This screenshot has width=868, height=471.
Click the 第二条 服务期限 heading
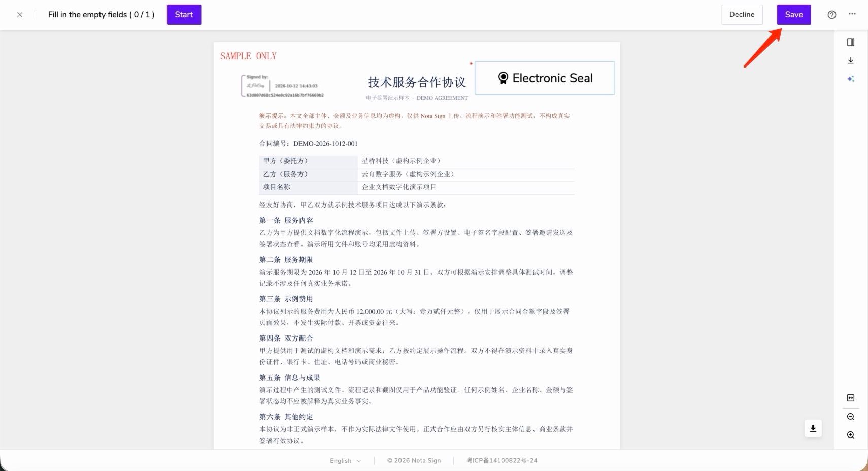[286, 260]
